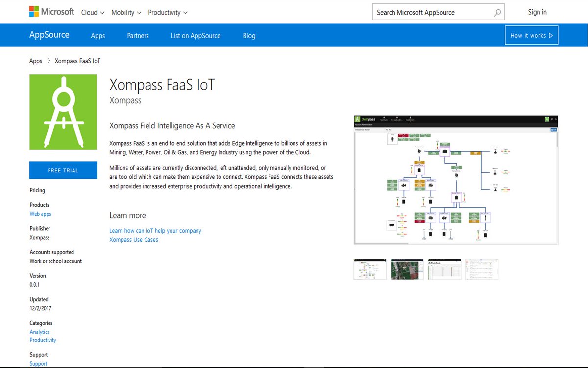Open the Cloud dropdown menu
The image size is (588, 368).
pyautogui.click(x=93, y=12)
